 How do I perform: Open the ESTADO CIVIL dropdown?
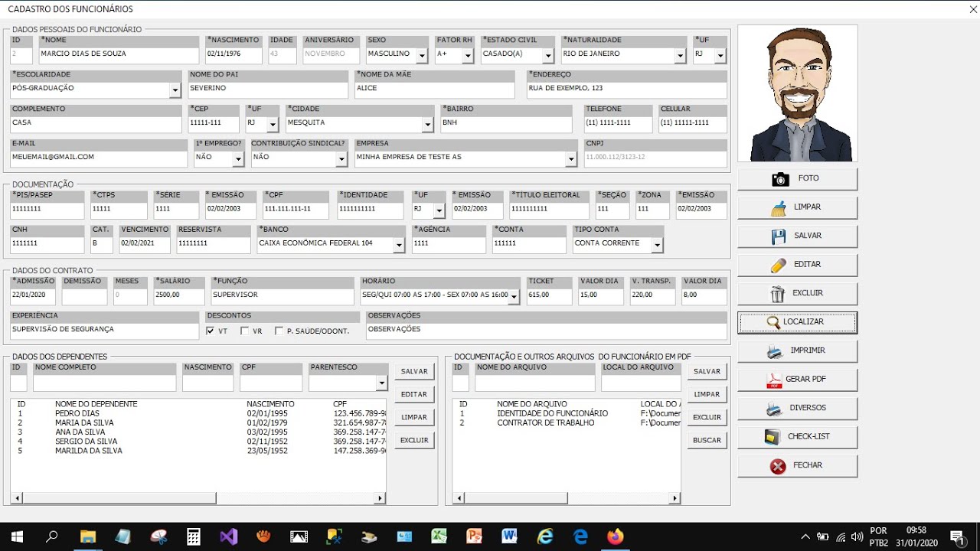(x=547, y=56)
